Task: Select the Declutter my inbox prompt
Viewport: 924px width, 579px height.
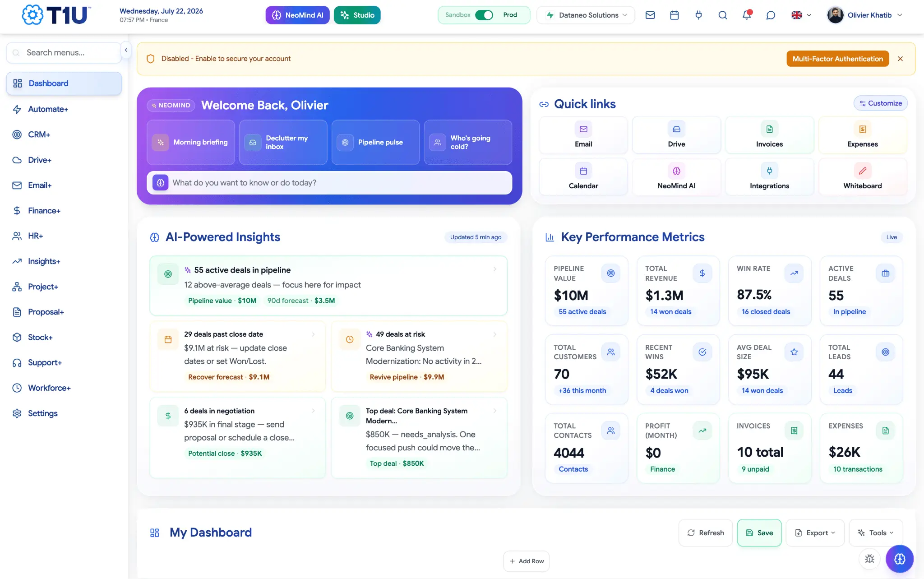Action: (x=283, y=142)
